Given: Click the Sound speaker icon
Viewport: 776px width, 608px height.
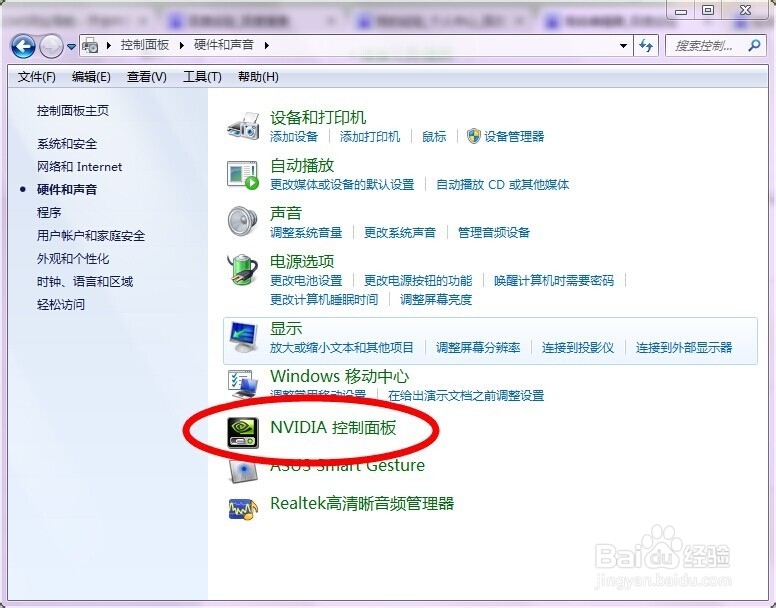Looking at the screenshot, I should (x=242, y=222).
